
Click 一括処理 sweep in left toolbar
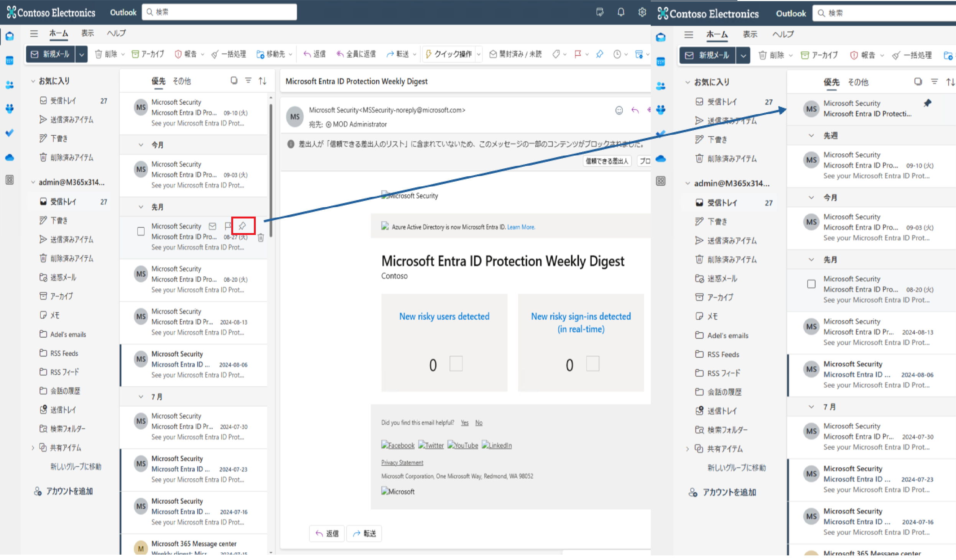click(229, 54)
